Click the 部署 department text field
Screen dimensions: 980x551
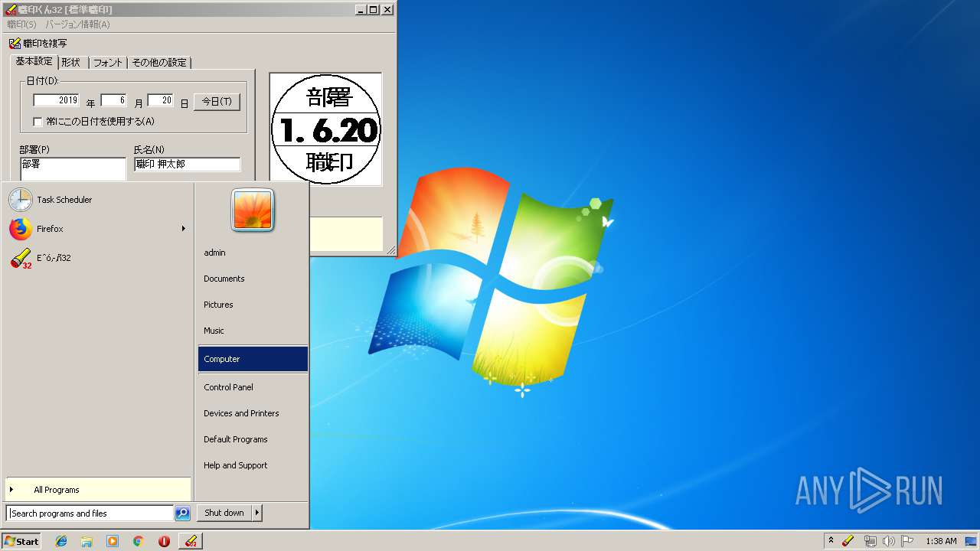pyautogui.click(x=73, y=169)
